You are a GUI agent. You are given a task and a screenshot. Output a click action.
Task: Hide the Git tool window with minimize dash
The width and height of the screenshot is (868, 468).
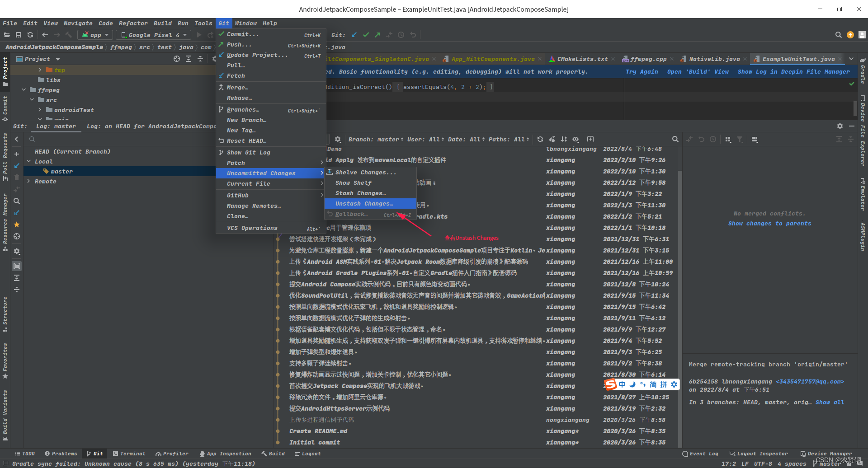(x=852, y=126)
